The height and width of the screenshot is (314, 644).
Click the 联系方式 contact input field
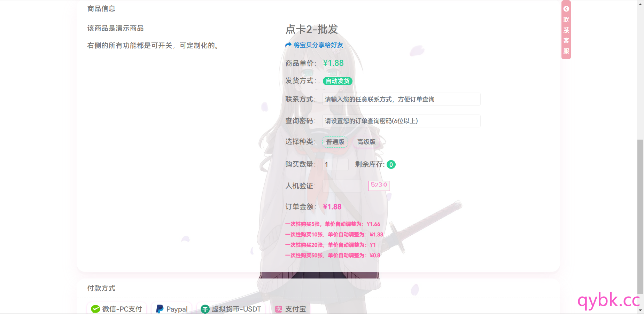click(x=401, y=99)
